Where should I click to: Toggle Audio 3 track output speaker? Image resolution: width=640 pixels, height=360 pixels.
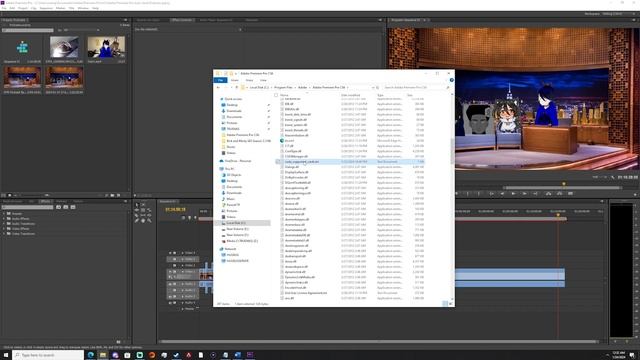(x=170, y=296)
